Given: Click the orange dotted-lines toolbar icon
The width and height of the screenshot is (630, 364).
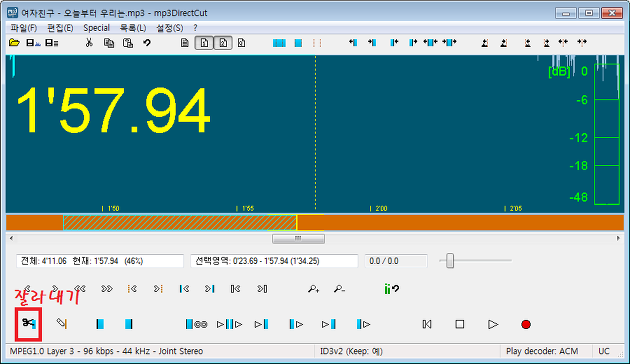Looking at the screenshot, I should click(x=317, y=43).
